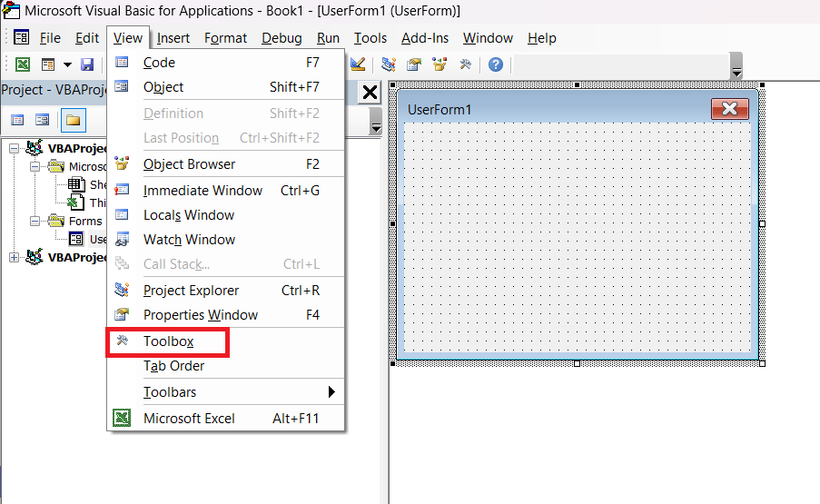The width and height of the screenshot is (820, 504).
Task: Click the View Microsoft Excel toolbar icon
Action: tap(23, 64)
